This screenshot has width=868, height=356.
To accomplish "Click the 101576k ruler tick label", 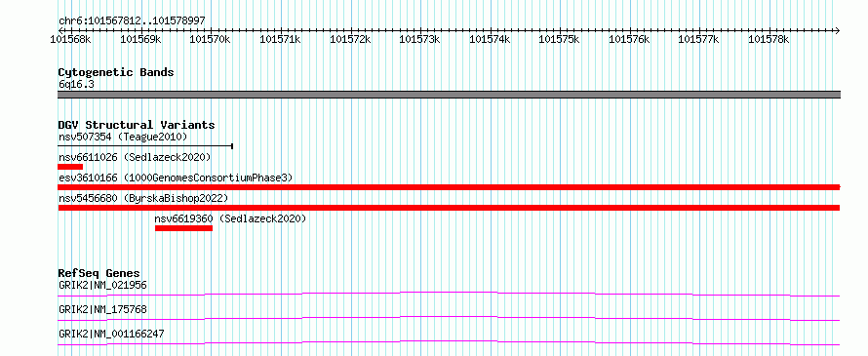I will (629, 39).
